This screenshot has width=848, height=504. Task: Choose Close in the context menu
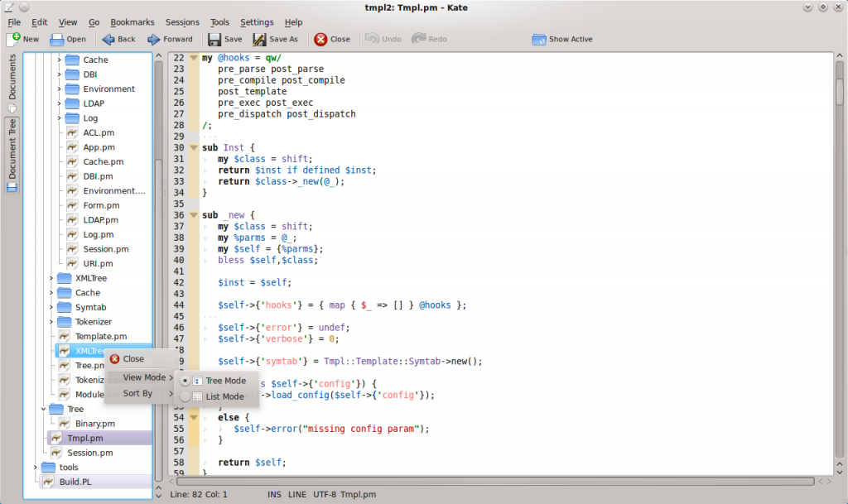pyautogui.click(x=132, y=359)
